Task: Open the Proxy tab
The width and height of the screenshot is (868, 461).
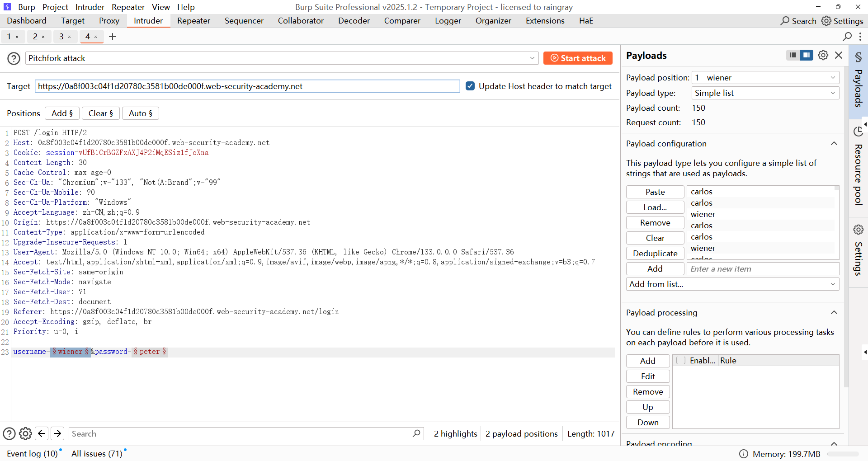Action: (109, 21)
